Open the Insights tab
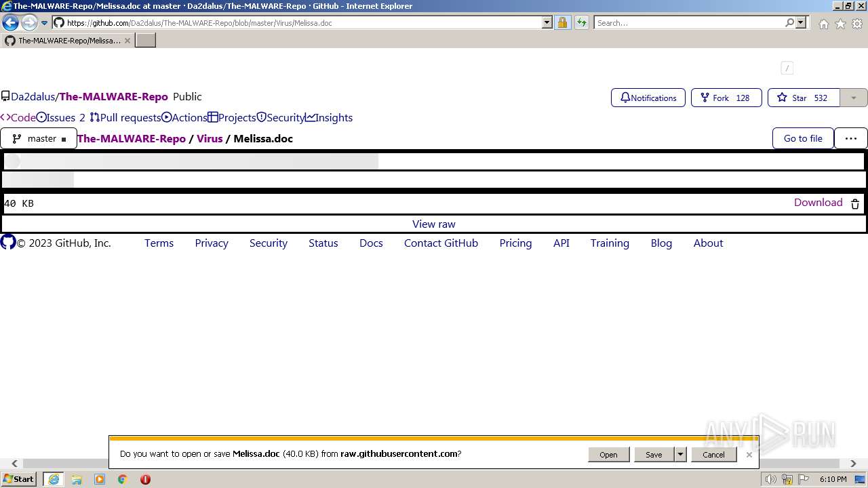Viewport: 868px width, 488px height. point(329,118)
